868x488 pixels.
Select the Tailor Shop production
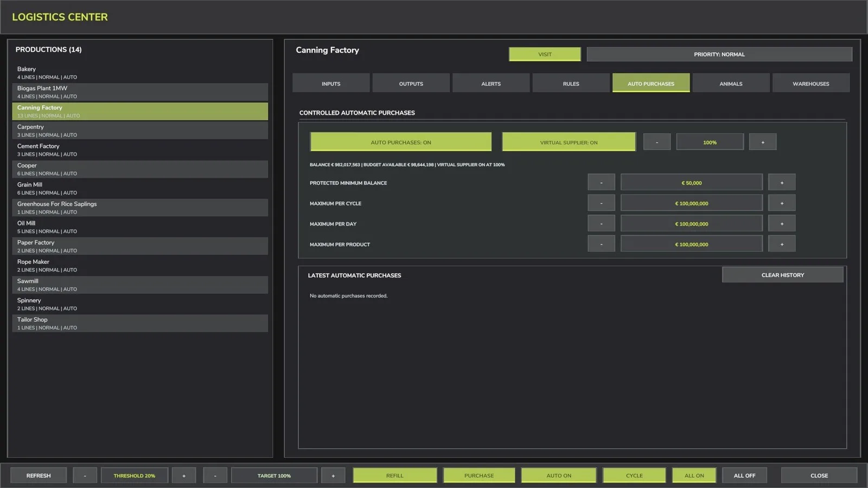click(x=140, y=323)
